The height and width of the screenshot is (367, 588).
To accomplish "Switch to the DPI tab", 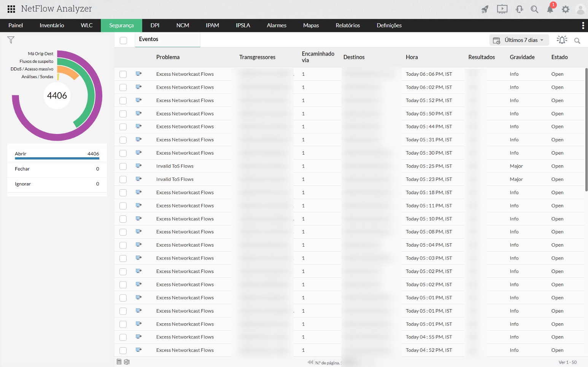I will pyautogui.click(x=155, y=25).
